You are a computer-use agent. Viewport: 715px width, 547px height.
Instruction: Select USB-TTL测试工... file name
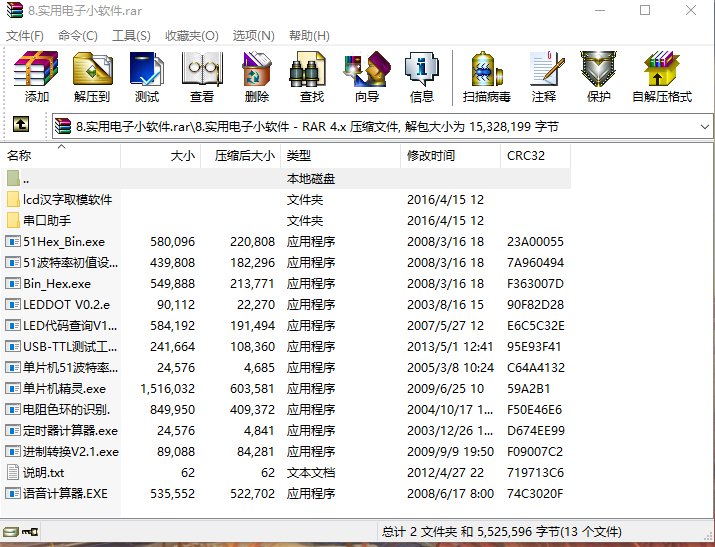tap(70, 346)
